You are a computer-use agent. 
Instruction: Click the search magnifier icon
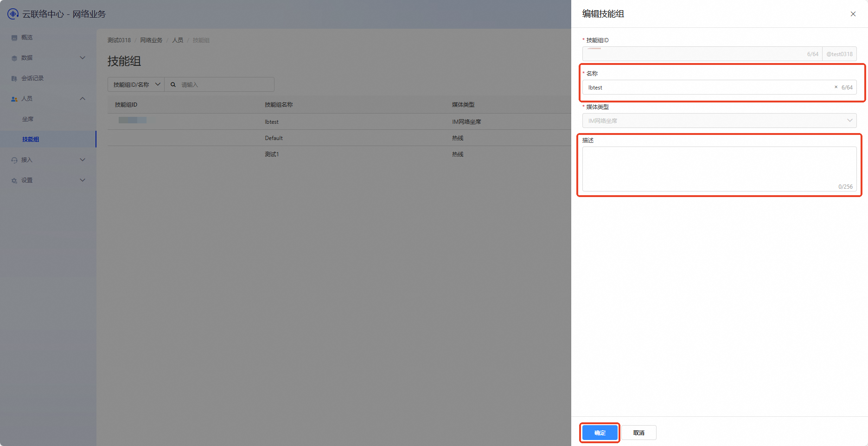(x=173, y=85)
